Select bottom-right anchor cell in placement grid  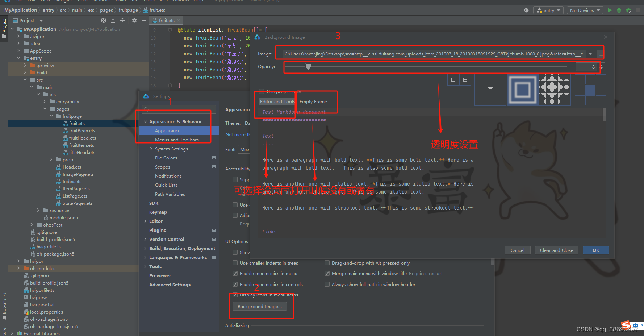(601, 100)
